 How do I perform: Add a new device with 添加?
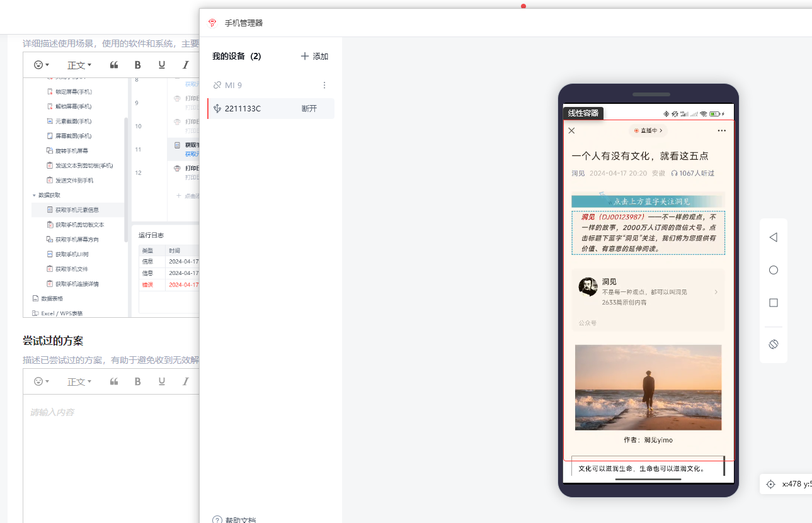[x=314, y=56]
